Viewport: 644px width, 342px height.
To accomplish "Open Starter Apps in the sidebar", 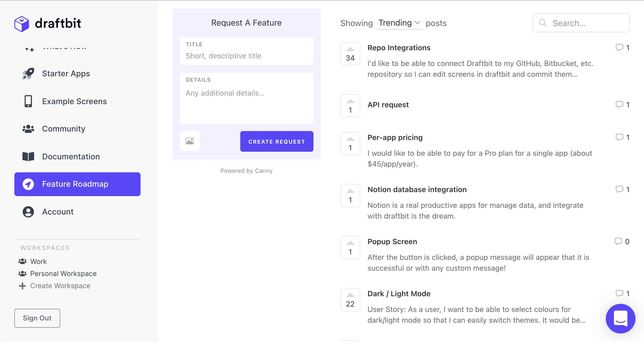I will click(x=77, y=74).
